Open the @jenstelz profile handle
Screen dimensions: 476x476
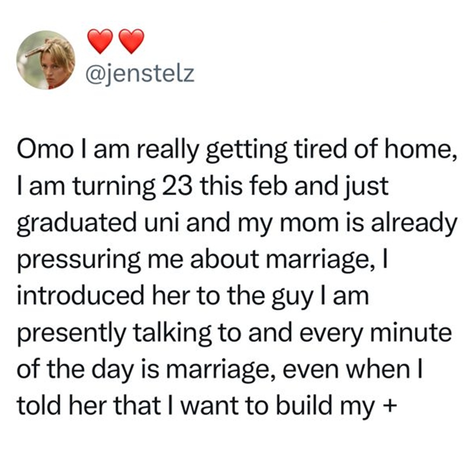(x=140, y=74)
